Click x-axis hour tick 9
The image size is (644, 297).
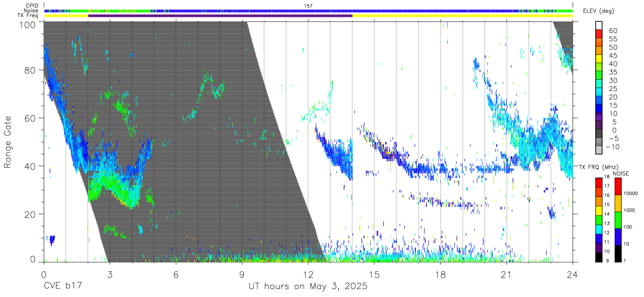[242, 274]
